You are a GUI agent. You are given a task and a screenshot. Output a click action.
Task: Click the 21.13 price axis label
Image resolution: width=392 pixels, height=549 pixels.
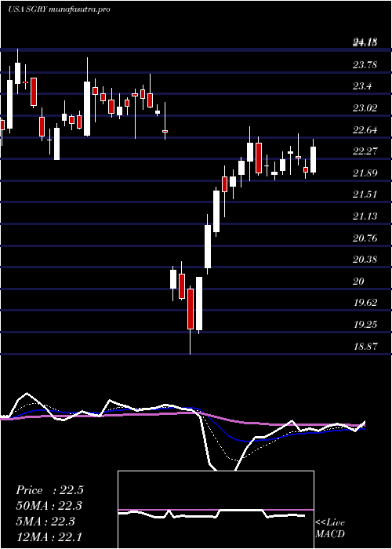click(x=365, y=216)
